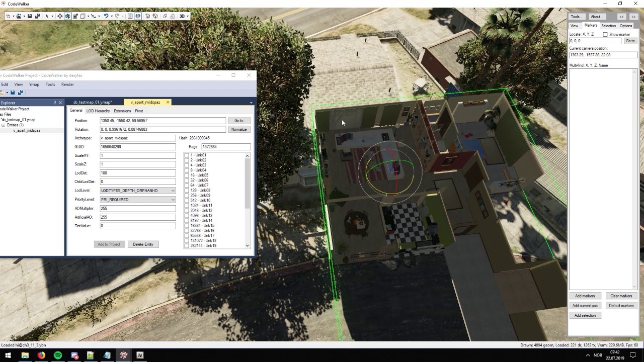This screenshot has width=644, height=362.
Task: Click the New file icon in main toolbar
Action: [9, 16]
